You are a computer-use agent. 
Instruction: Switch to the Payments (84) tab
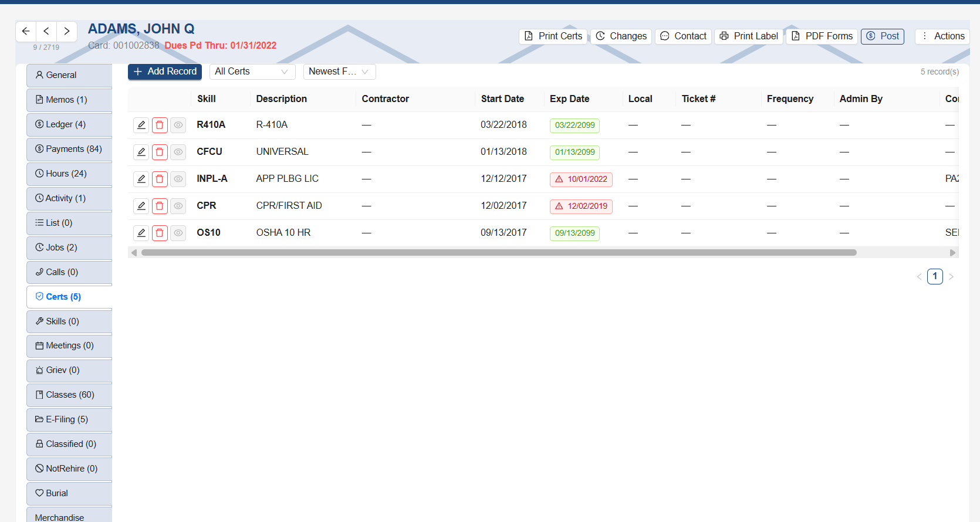(x=69, y=150)
